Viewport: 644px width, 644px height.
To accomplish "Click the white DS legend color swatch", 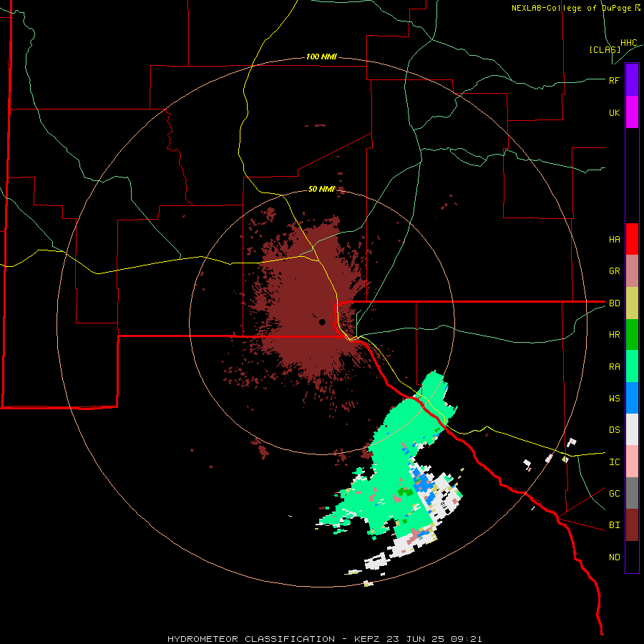I will tap(632, 429).
